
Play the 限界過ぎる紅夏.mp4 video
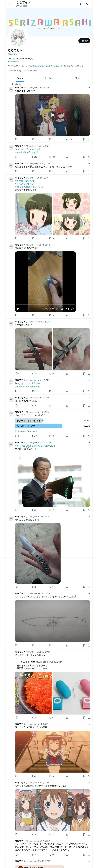coord(52,115)
